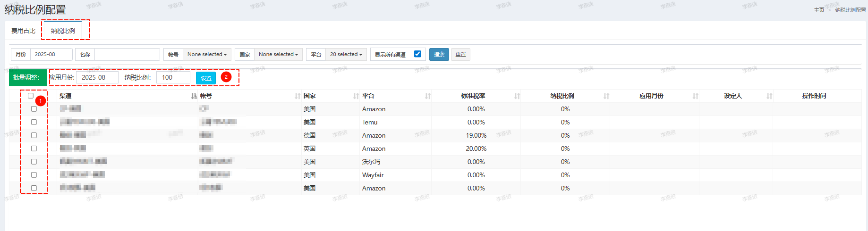Check the Wayfair row checkbox
868x231 pixels.
coord(34,175)
